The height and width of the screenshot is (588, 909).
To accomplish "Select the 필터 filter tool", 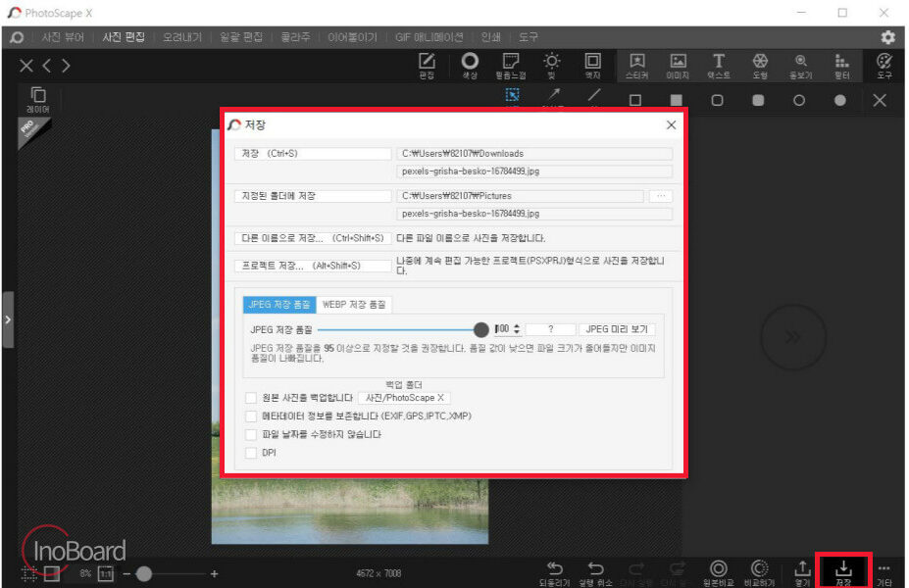I will coord(841,66).
